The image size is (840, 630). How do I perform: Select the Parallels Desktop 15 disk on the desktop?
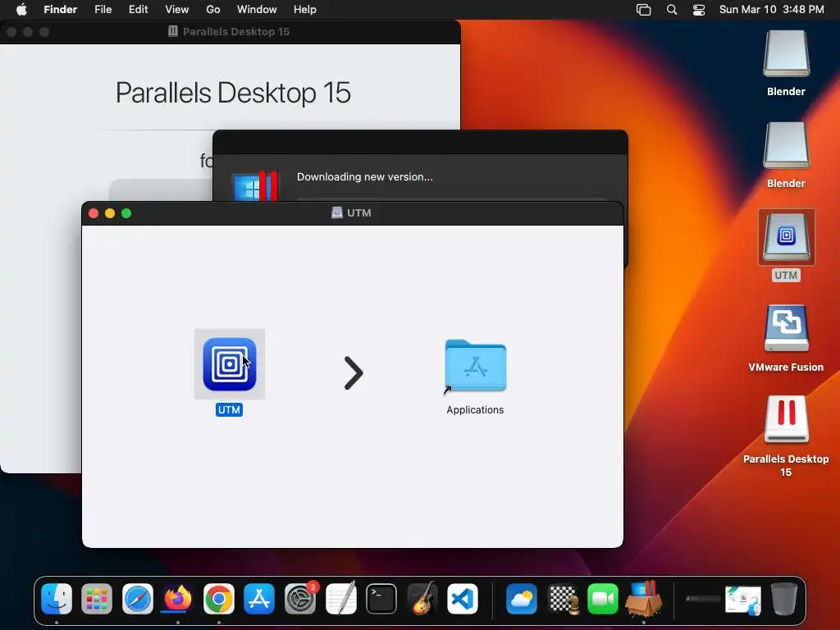[786, 419]
